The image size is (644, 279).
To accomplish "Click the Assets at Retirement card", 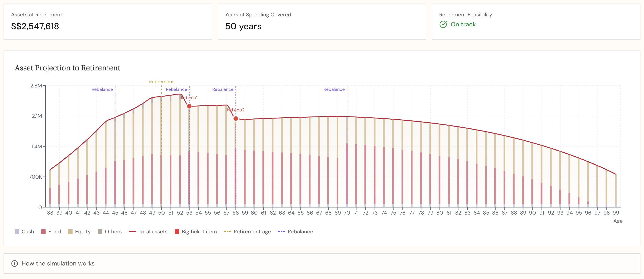I will click(x=108, y=21).
